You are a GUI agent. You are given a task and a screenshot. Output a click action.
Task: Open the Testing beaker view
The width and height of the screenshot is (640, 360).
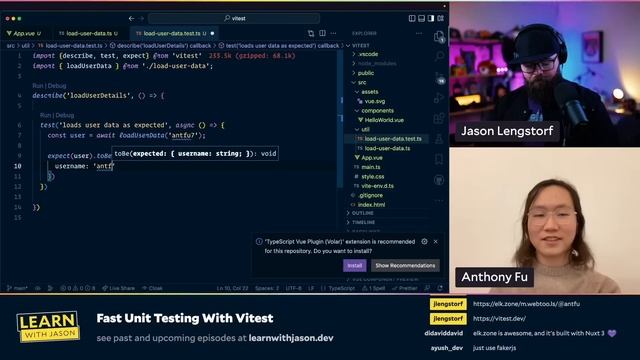(x=439, y=139)
